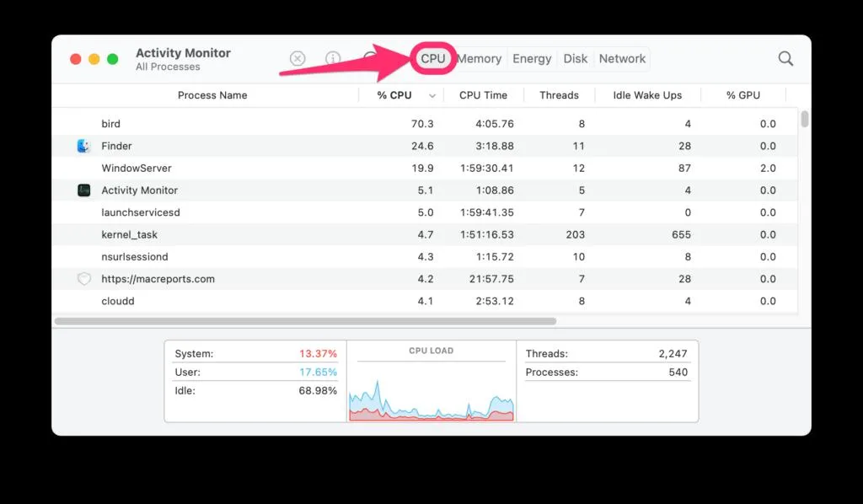Open the process info icon

333,58
